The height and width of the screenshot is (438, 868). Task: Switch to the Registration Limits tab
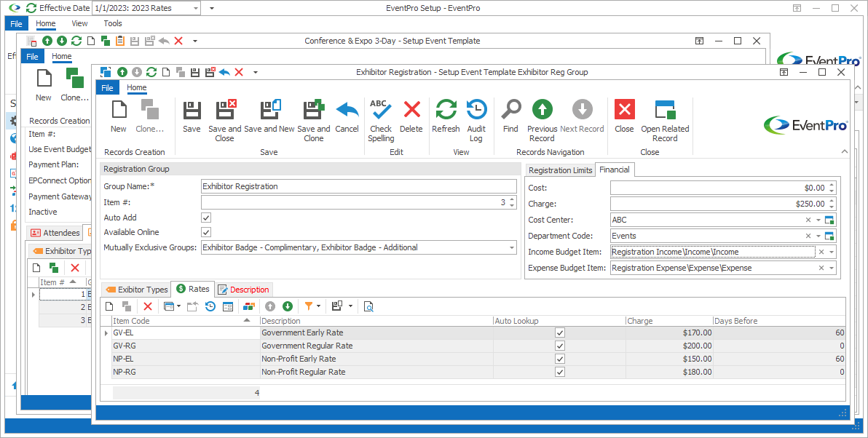click(560, 170)
